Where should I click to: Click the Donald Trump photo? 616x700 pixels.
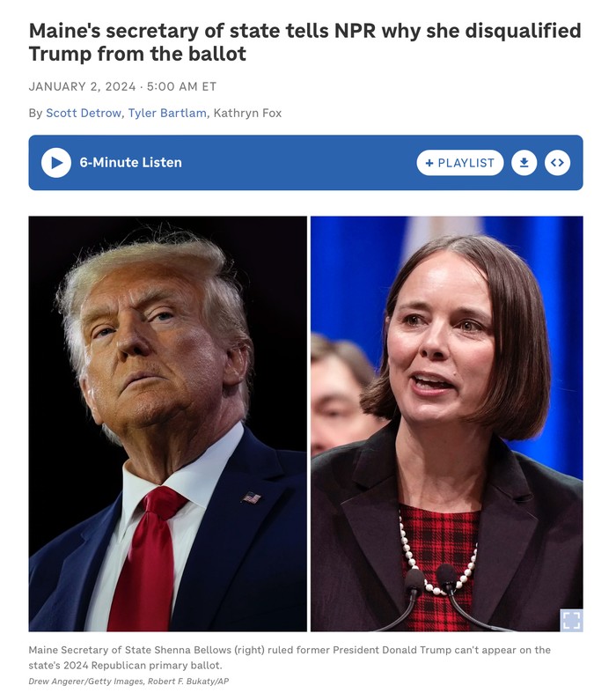coord(168,424)
